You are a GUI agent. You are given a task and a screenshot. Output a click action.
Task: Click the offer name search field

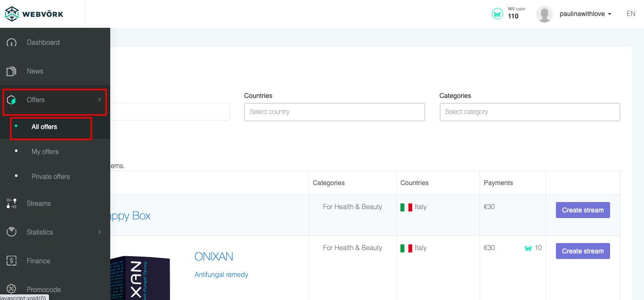170,112
